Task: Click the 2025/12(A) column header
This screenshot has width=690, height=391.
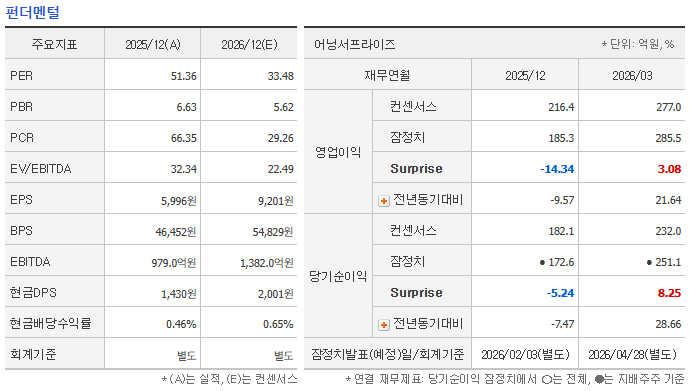Action: click(153, 45)
